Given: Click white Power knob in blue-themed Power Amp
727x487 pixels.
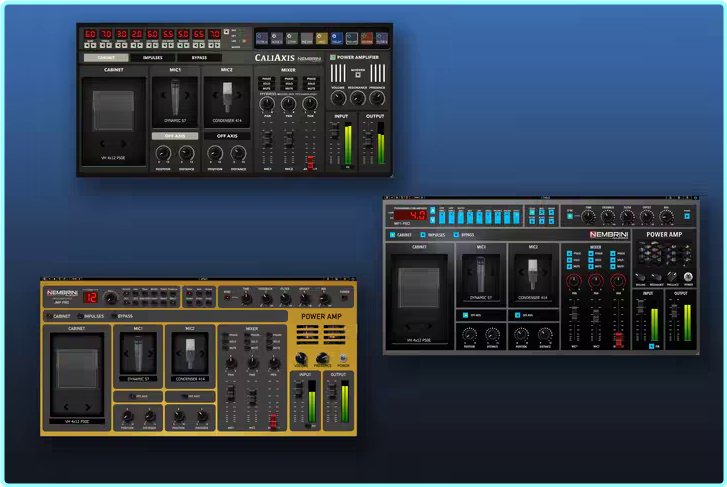Looking at the screenshot, I should tap(688, 277).
